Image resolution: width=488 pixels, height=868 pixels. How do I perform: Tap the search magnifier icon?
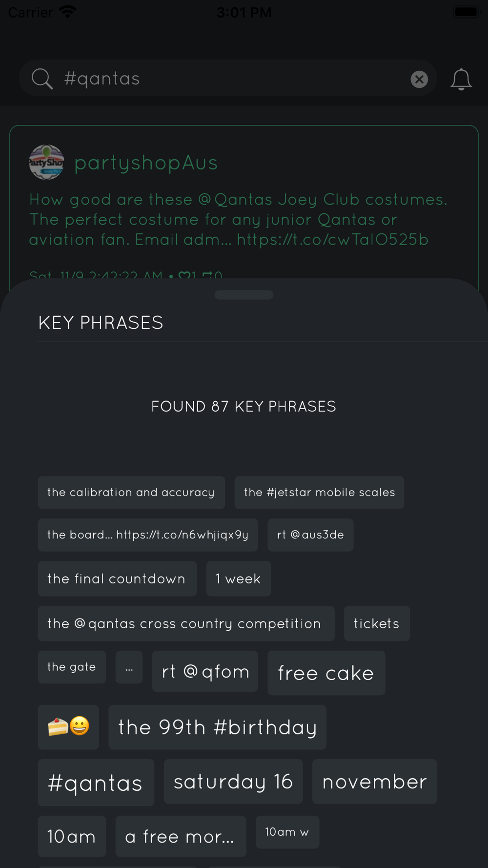click(x=42, y=79)
